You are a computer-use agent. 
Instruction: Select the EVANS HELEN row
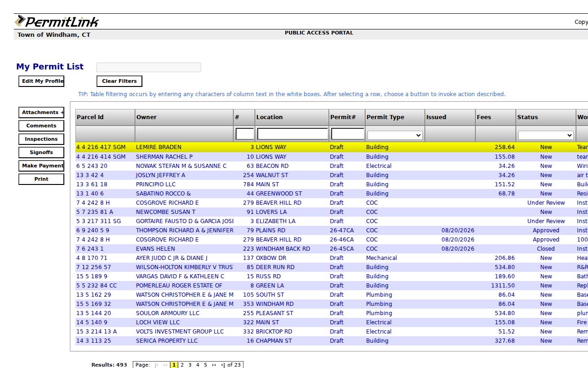click(x=332, y=249)
